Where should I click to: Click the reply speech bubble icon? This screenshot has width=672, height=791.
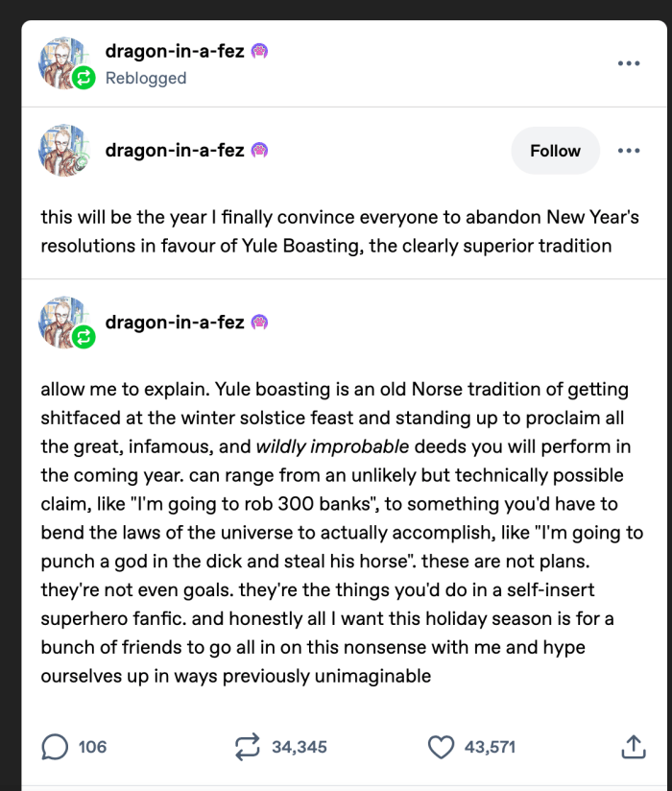point(56,747)
